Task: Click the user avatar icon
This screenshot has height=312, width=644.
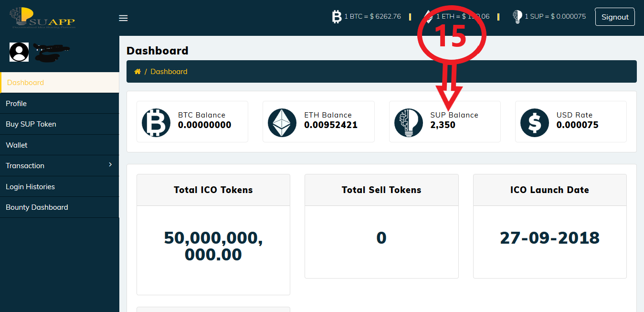Action: point(19,52)
